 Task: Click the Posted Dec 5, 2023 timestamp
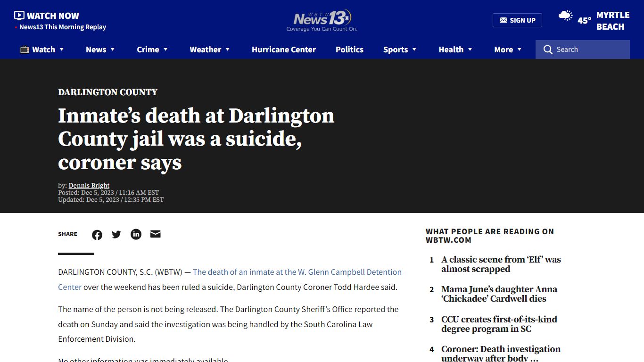108,192
